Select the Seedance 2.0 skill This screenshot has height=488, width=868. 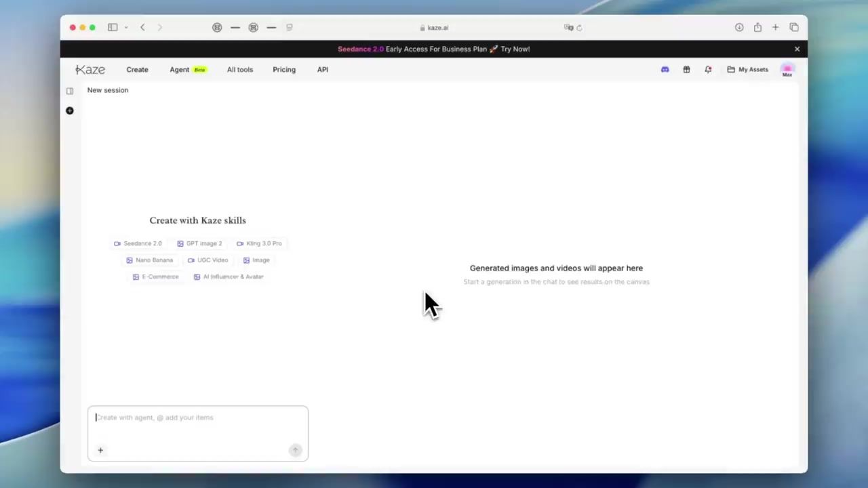[x=138, y=243]
